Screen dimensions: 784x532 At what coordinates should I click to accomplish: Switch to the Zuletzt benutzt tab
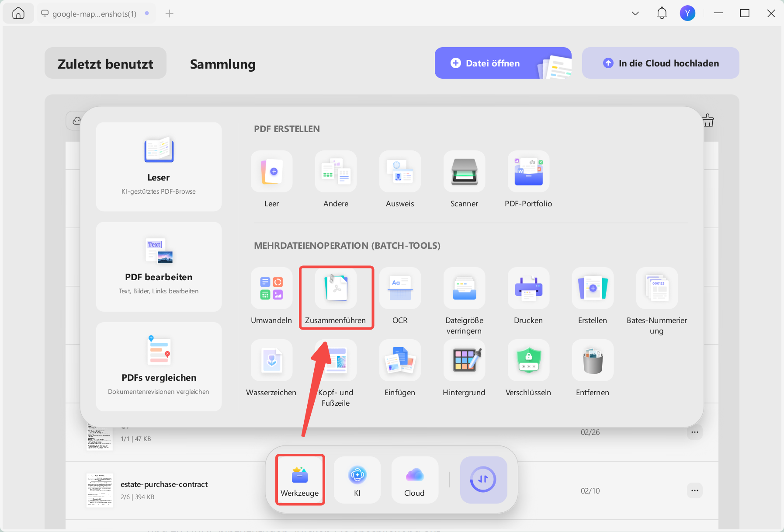click(105, 63)
